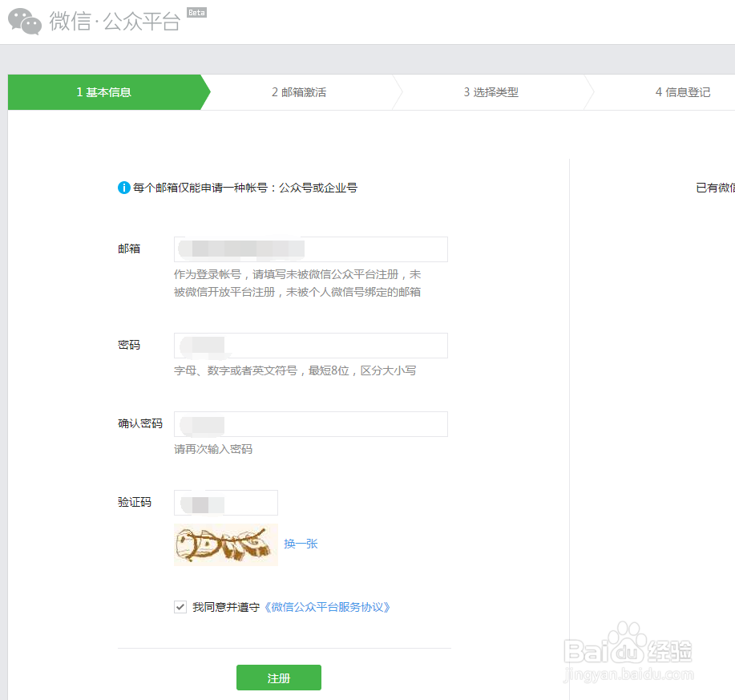
Task: Select the 邮箱激活 step tab
Action: (299, 92)
